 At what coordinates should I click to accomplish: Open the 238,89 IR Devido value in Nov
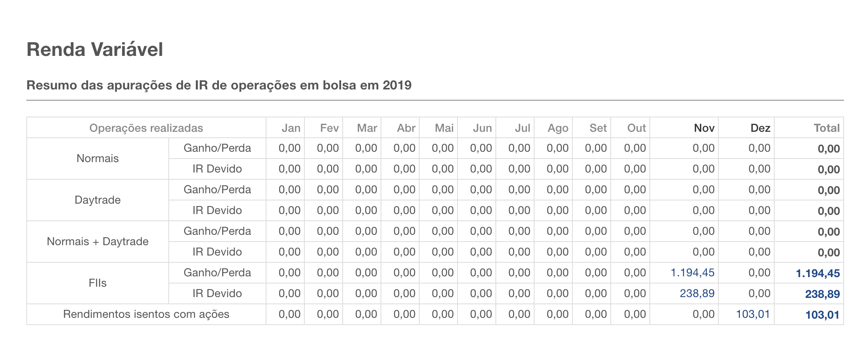[697, 293]
